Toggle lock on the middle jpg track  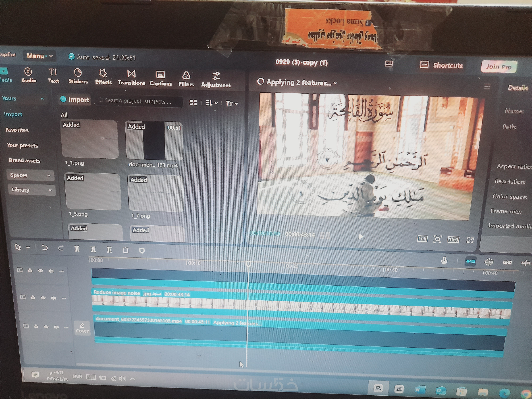tap(33, 298)
